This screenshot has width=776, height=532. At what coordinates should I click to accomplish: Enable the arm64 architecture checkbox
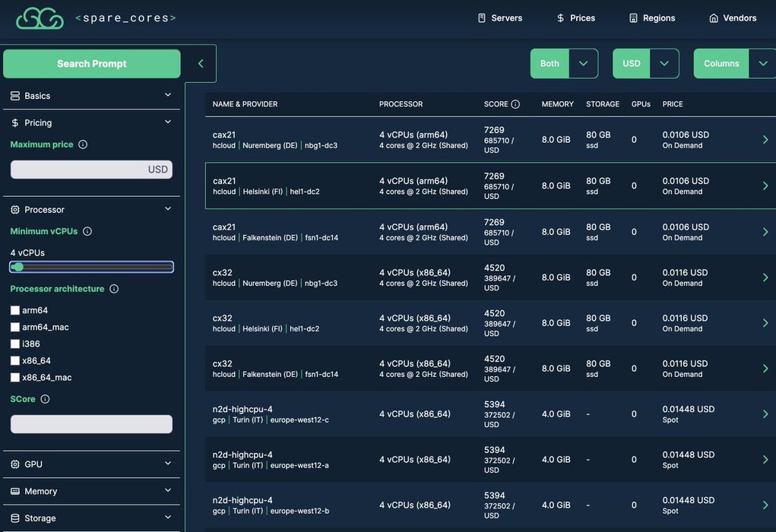15,310
